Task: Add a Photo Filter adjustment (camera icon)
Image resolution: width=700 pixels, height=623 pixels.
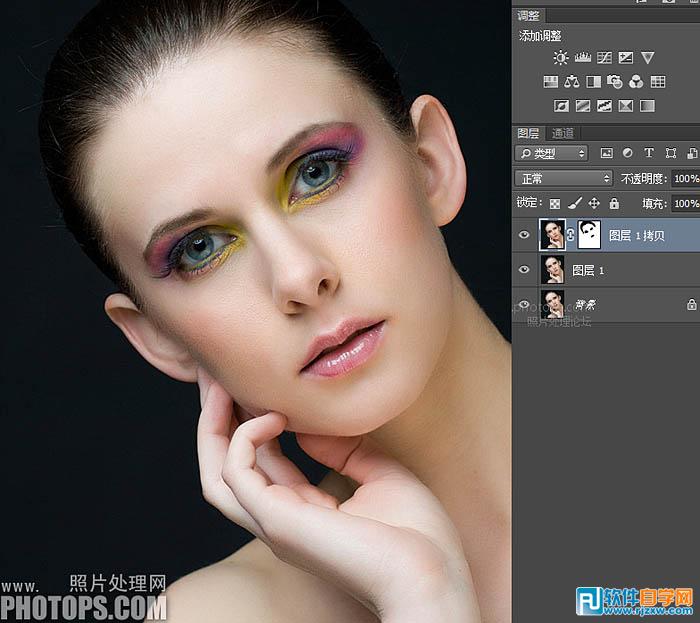Action: (615, 82)
